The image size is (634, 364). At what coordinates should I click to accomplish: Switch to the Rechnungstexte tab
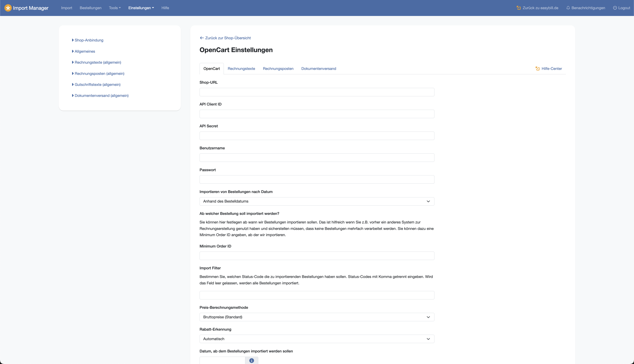[x=241, y=68]
